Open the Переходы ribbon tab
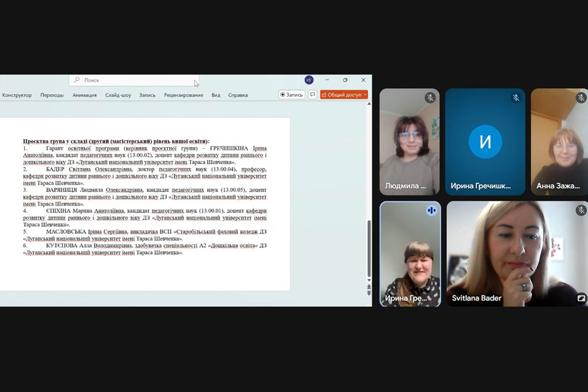The width and height of the screenshot is (588, 392). [52, 95]
